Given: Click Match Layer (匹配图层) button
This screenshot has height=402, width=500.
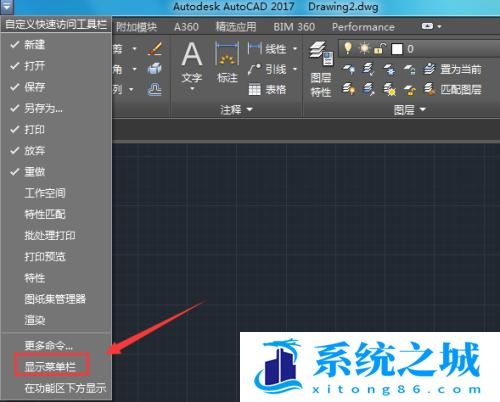Looking at the screenshot, I should [453, 89].
